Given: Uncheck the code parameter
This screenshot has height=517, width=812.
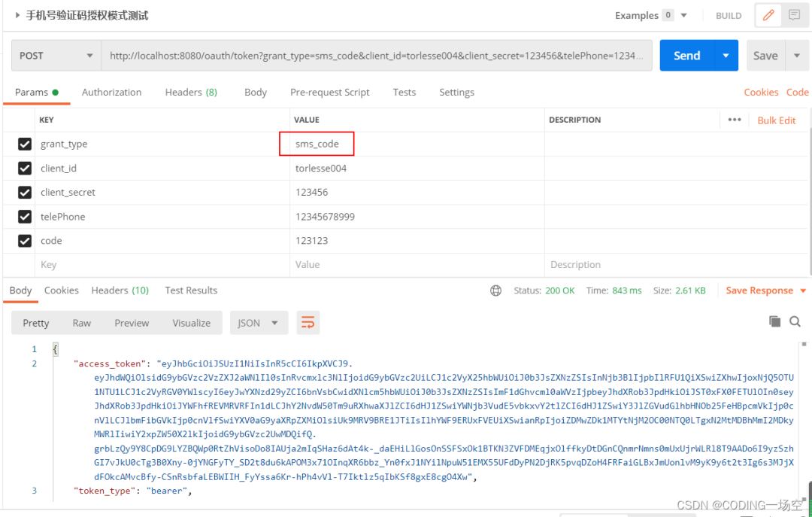Looking at the screenshot, I should (24, 241).
